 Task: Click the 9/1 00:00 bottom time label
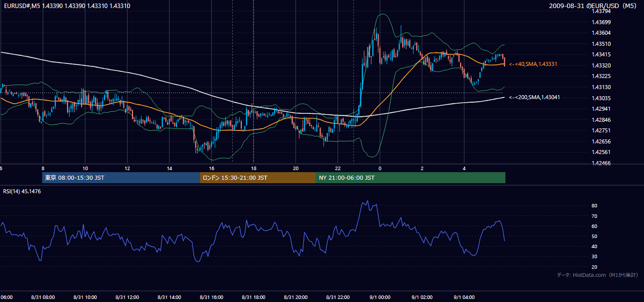click(380, 297)
